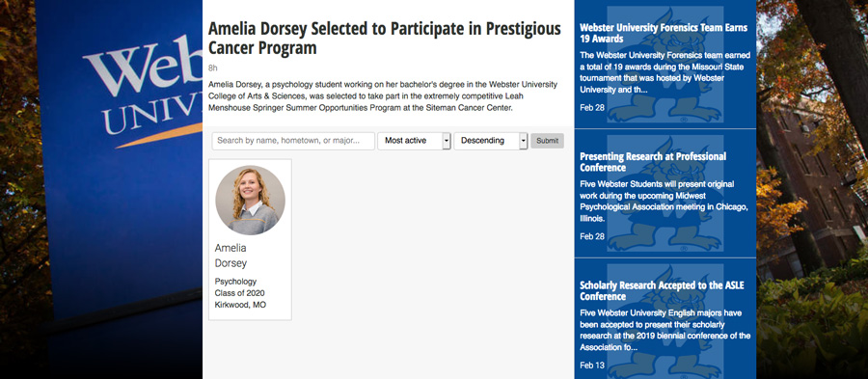The image size is (868, 379).
Task: Click the Amelia Dorsey name on the card
Action: point(231,255)
